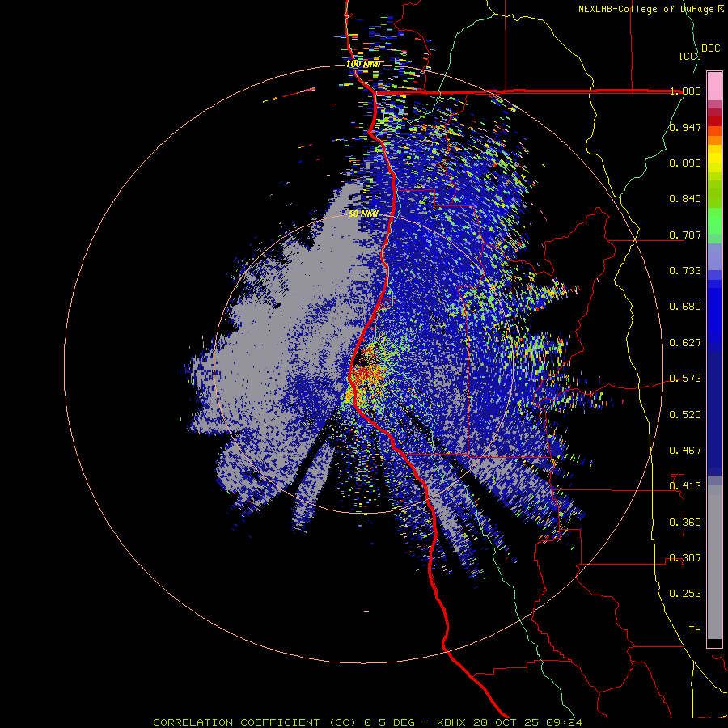Click the 0.573 scale value
Viewport: 728px width, 728px height.
tap(685, 379)
